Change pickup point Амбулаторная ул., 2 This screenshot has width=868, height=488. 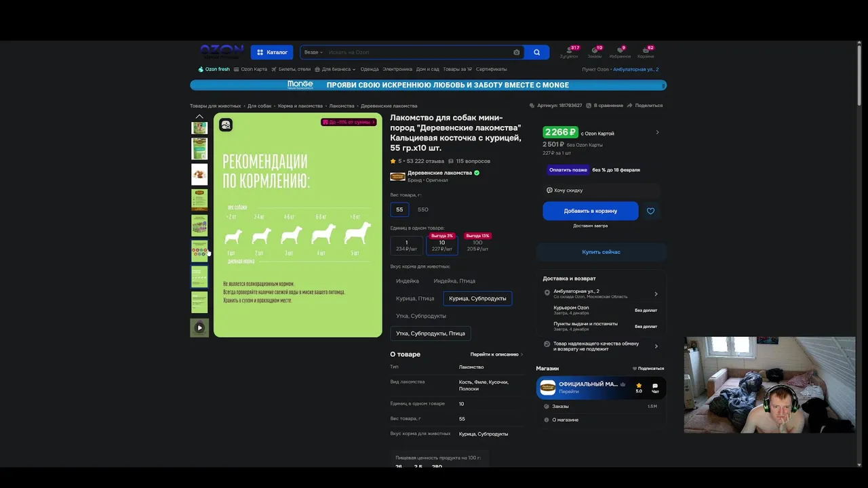coord(635,69)
